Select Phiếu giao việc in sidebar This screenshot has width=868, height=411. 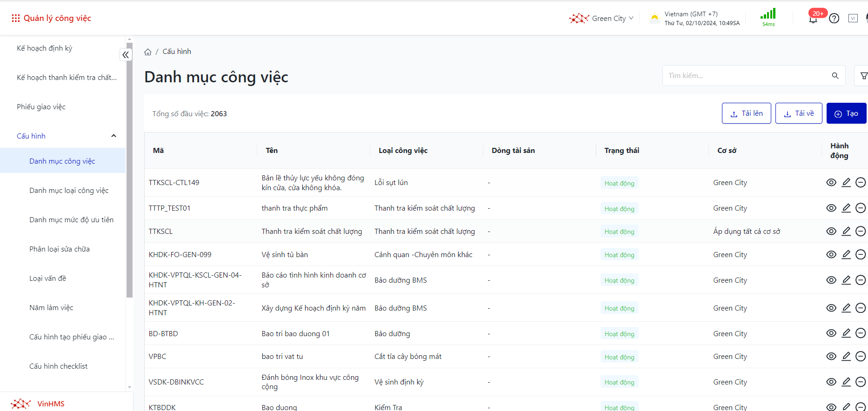click(x=41, y=107)
